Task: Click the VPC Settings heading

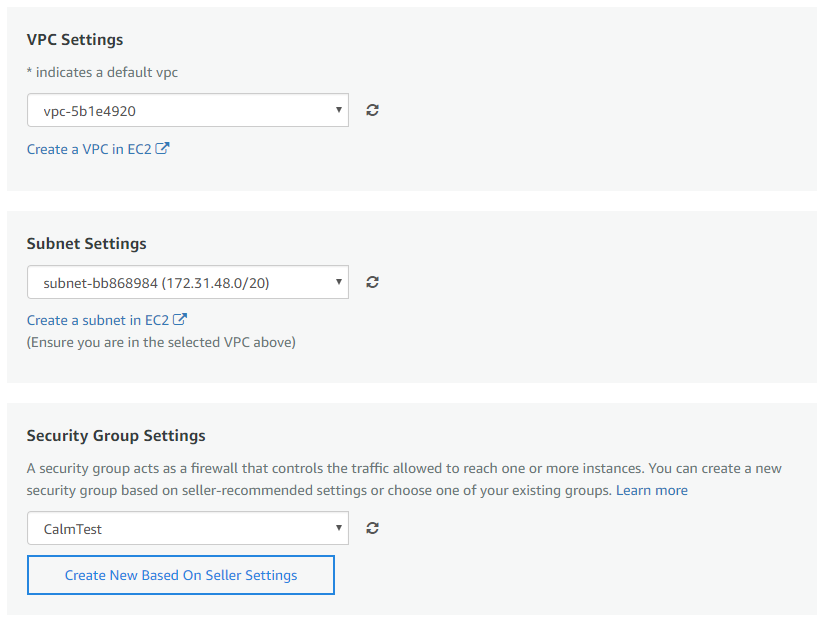Action: (x=75, y=40)
